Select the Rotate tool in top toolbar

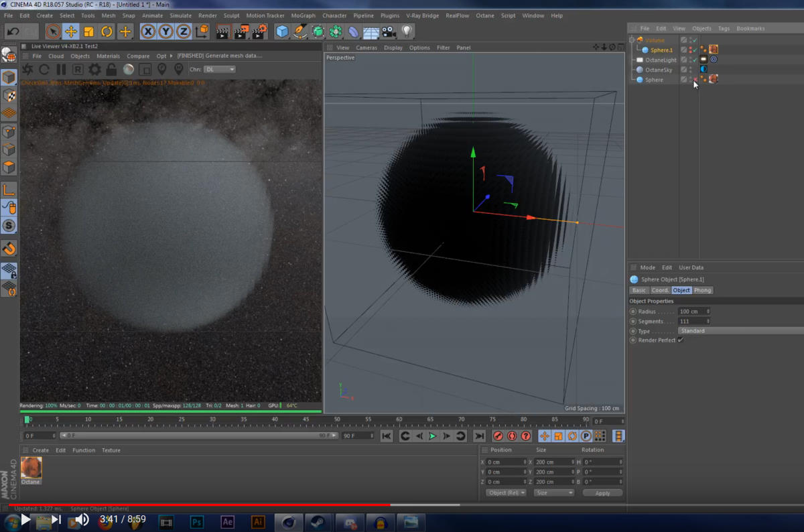(x=107, y=31)
